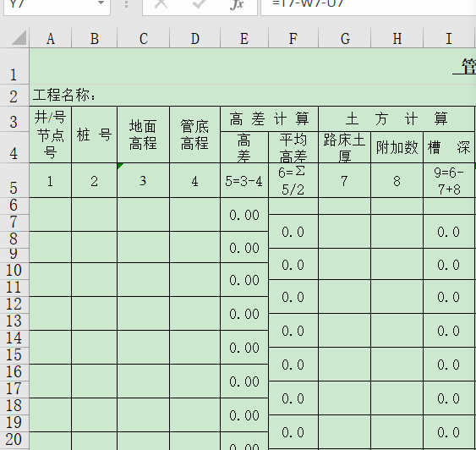Select column D header

(195, 38)
